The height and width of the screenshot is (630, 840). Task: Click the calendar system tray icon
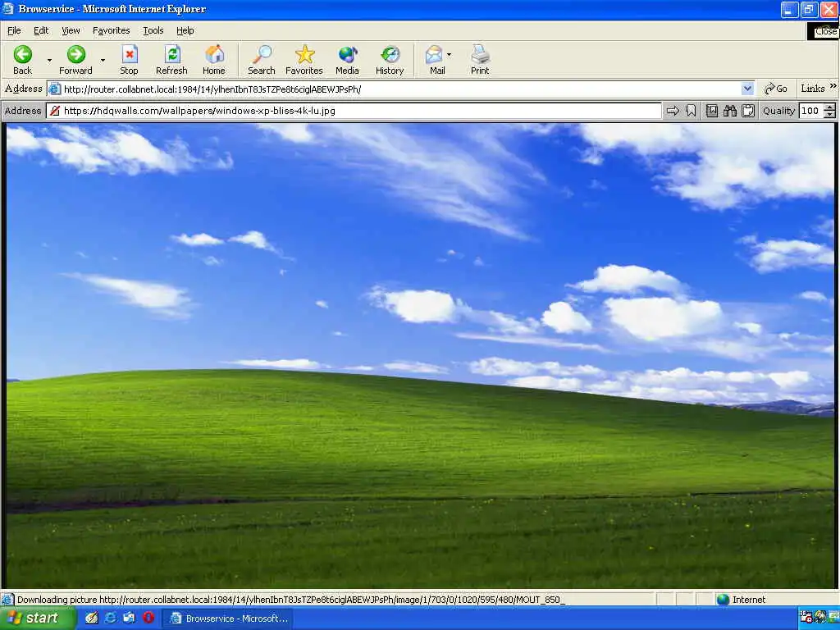(x=806, y=617)
